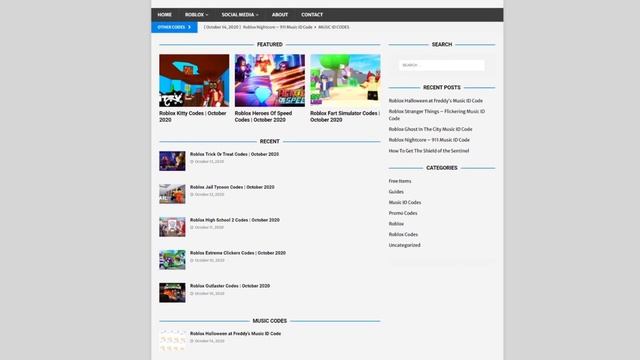Viewport: 640px width, 360px height.
Task: Click the Jail Tycoon post date
Action: [x=209, y=195]
